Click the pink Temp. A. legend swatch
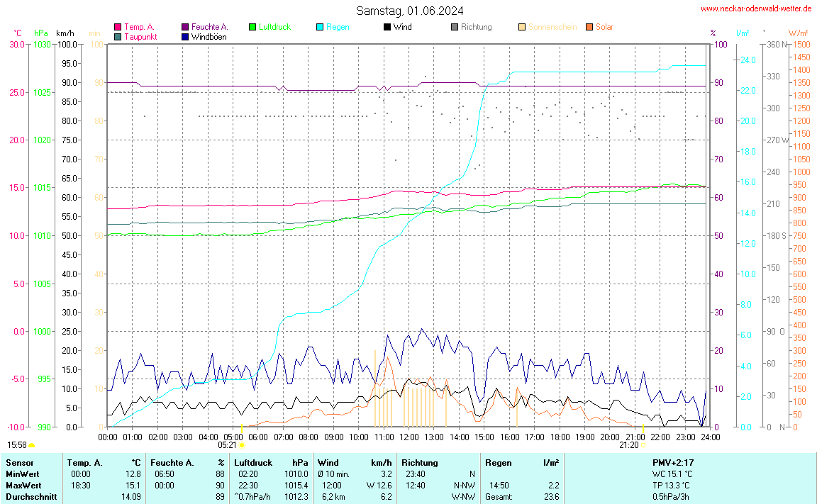The image size is (817, 504). click(118, 27)
